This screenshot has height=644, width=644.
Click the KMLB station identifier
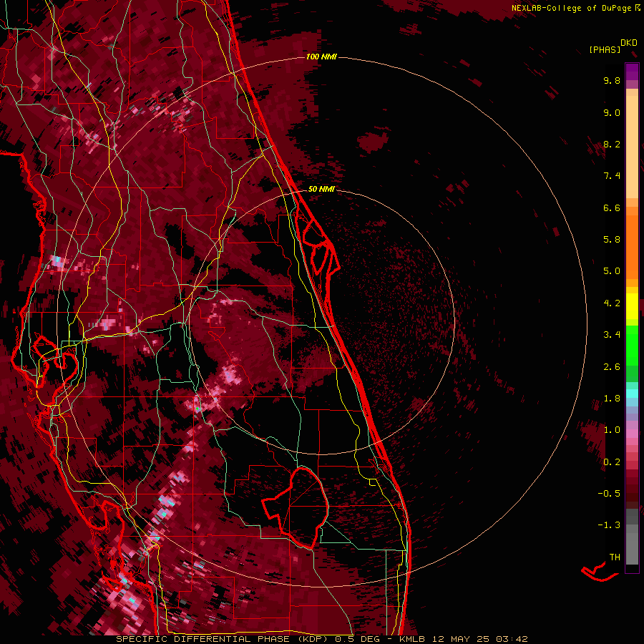point(412,639)
